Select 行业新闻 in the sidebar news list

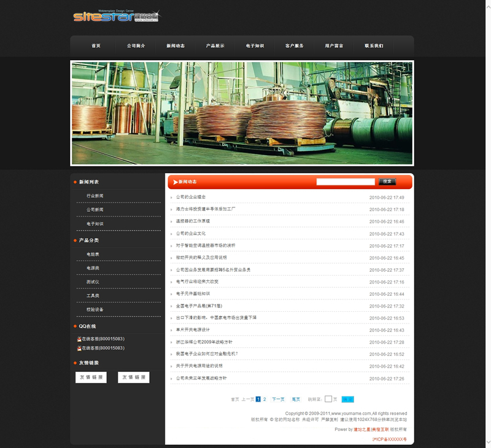pyautogui.click(x=95, y=196)
